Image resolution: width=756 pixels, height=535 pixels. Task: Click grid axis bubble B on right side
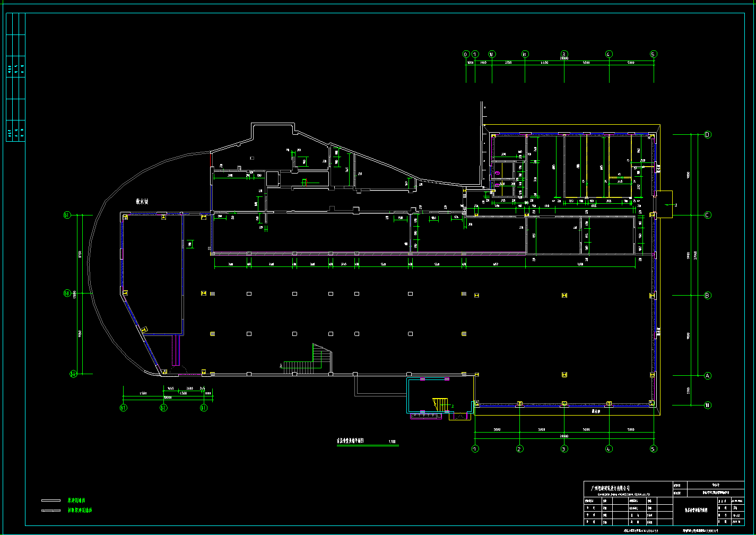pos(707,296)
